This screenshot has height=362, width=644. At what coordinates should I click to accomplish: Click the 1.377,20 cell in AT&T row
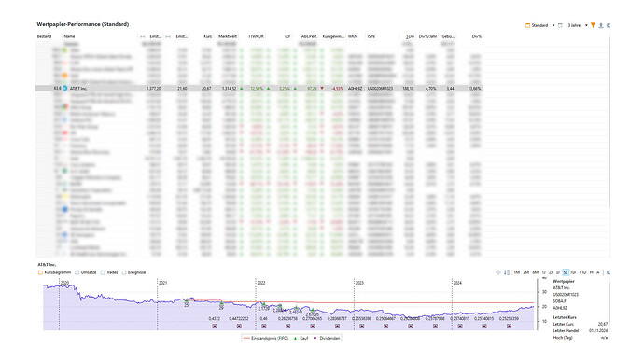tap(154, 89)
